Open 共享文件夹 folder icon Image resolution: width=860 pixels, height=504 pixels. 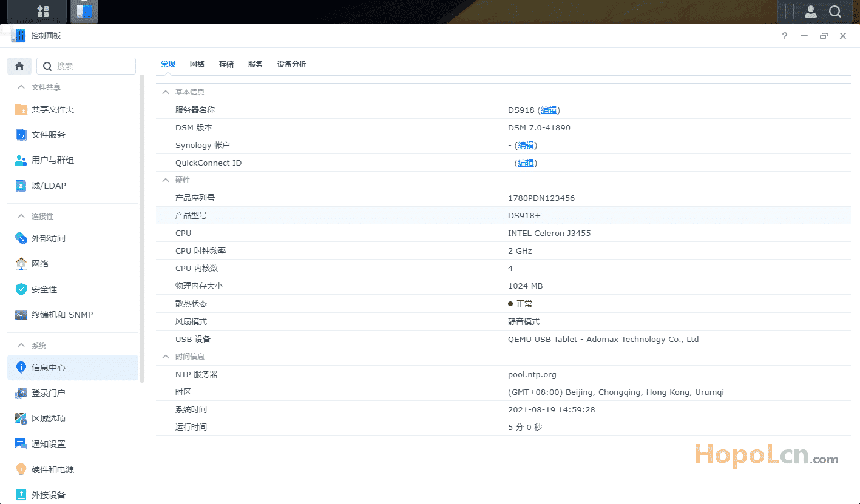21,109
